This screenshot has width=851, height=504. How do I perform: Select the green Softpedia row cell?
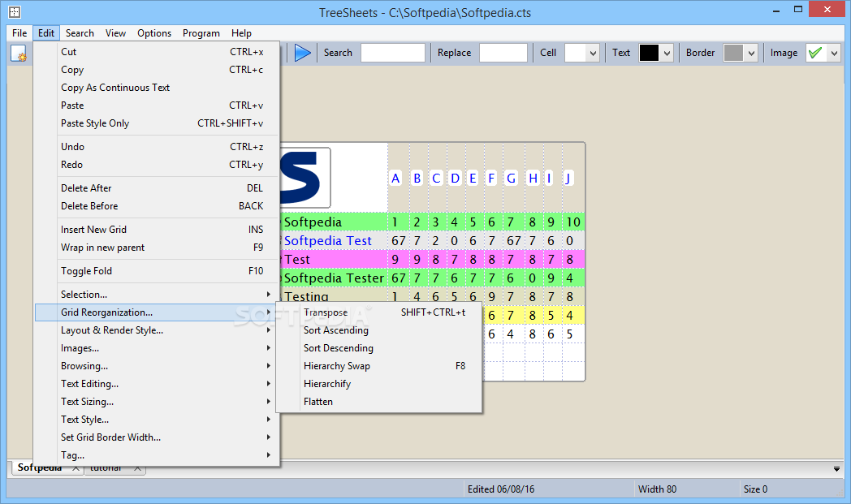[334, 222]
